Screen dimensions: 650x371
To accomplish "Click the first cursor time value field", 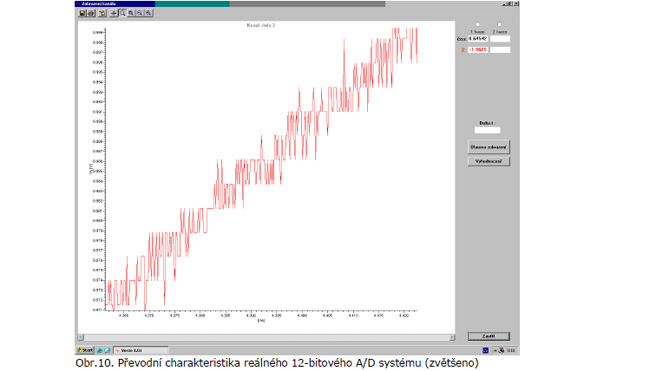I will click(478, 39).
